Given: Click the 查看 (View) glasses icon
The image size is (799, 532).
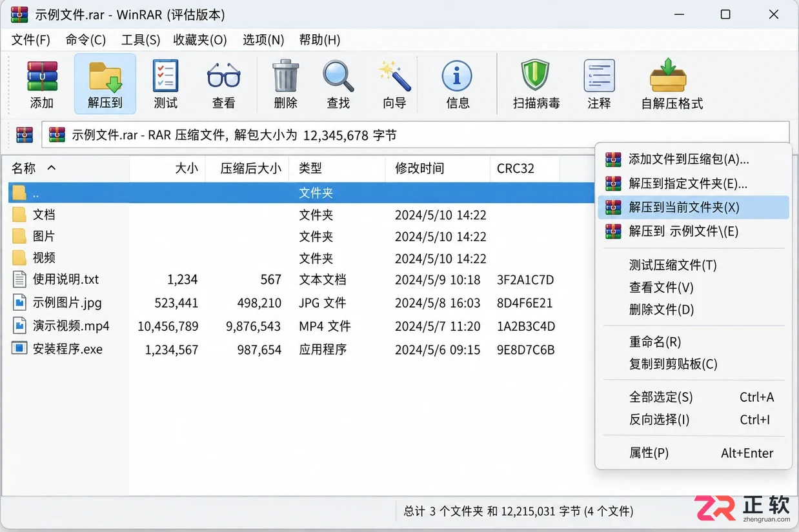Looking at the screenshot, I should click(x=223, y=76).
